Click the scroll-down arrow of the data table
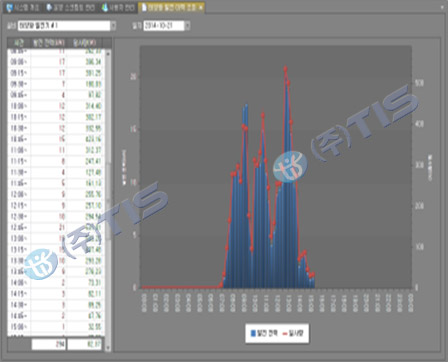The image size is (448, 362). 108,347
